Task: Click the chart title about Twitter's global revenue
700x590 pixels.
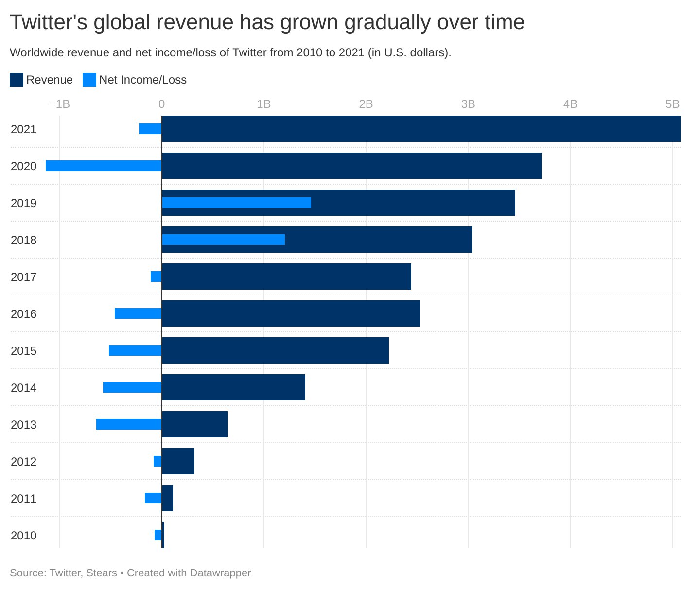Action: (x=267, y=22)
